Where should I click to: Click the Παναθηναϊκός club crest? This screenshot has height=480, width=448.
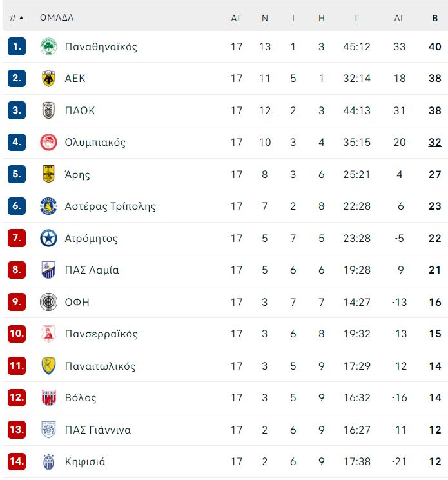[48, 46]
